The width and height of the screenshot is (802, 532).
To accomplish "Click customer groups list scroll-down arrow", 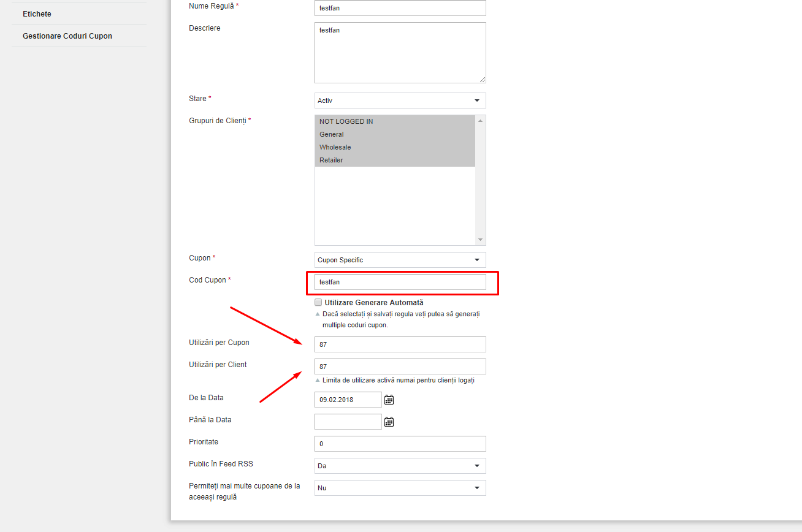I will 480,240.
